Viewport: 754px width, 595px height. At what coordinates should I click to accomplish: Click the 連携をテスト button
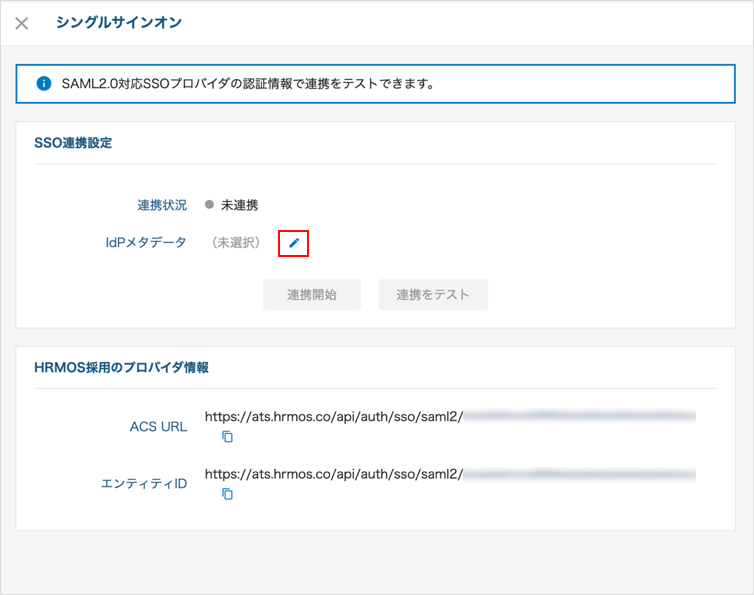coord(433,294)
